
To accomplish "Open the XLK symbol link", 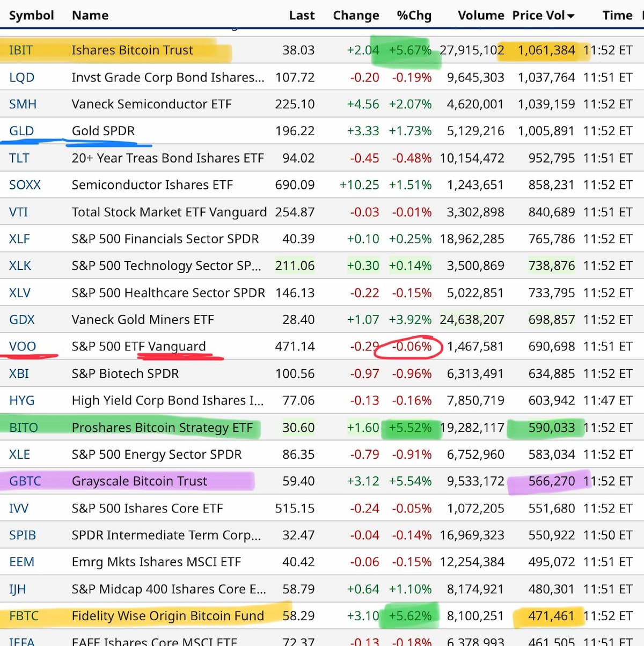I will click(x=20, y=266).
